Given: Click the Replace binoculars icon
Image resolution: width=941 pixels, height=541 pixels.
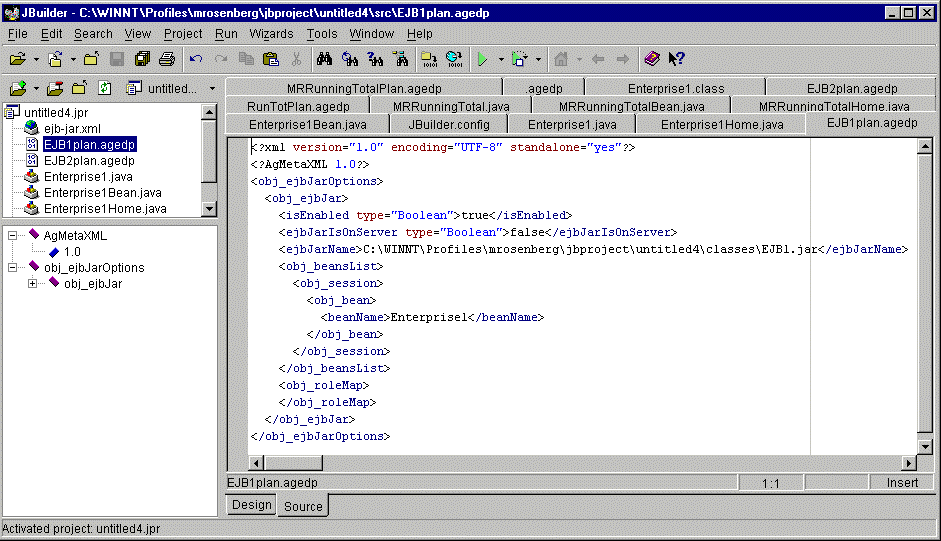Looking at the screenshot, I should point(376,59).
